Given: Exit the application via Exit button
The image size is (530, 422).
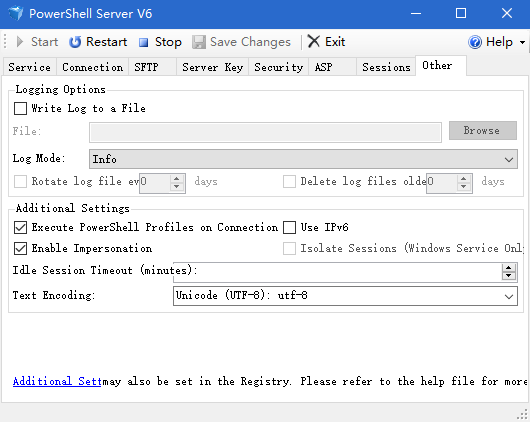Looking at the screenshot, I should (327, 42).
